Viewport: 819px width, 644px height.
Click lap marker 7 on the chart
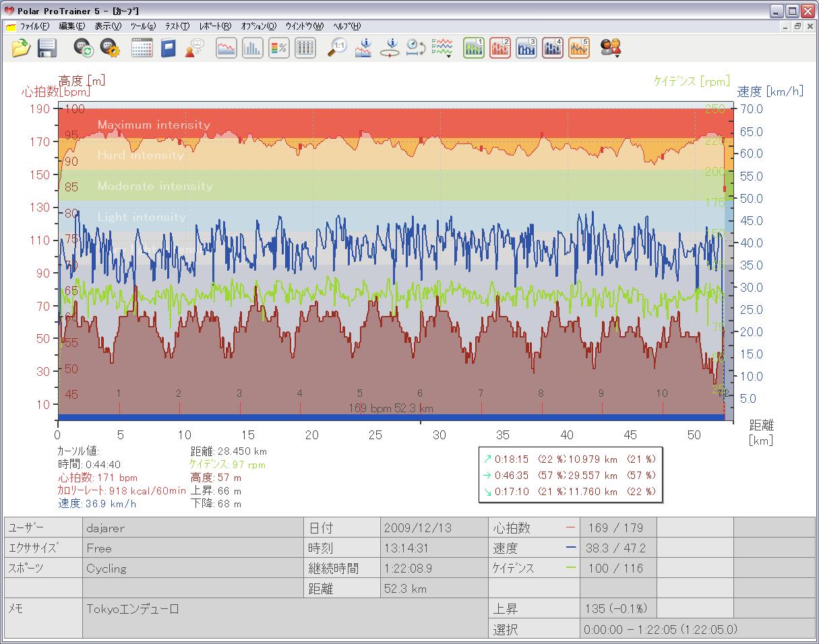pyautogui.click(x=481, y=393)
